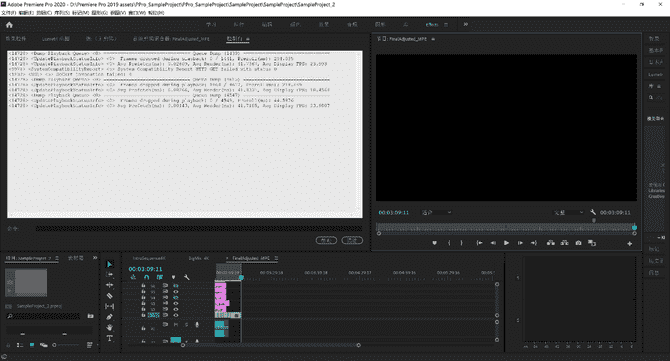Switch to Lumetri Scopes tab
Viewport: 670px width, 361px height.
point(56,39)
